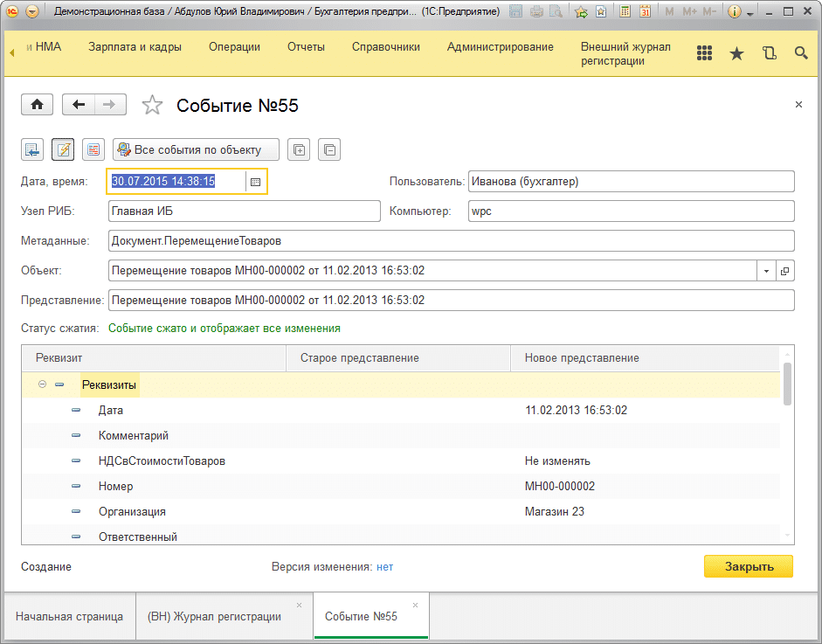Switch to (ВН) Журнал регистрации tab
This screenshot has height=644, width=822.
click(x=214, y=616)
